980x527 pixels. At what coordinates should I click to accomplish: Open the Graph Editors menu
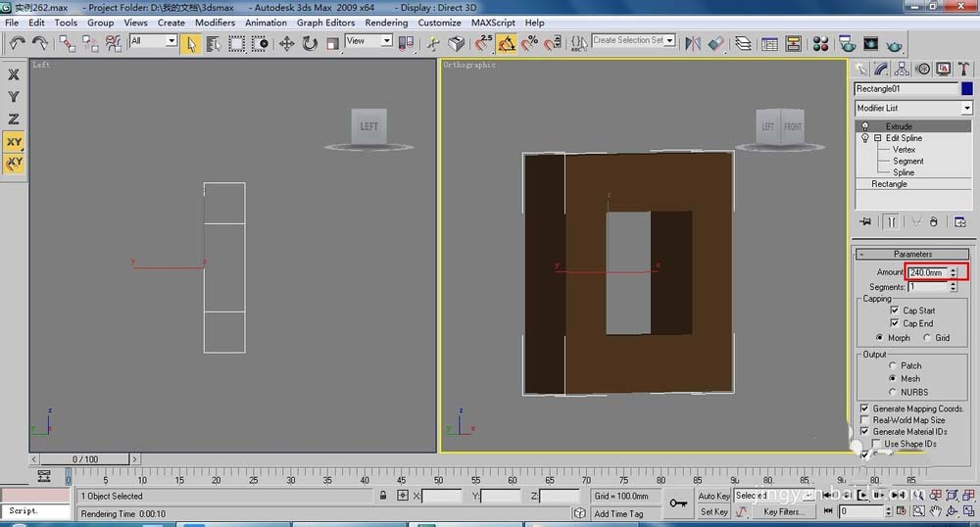point(325,23)
